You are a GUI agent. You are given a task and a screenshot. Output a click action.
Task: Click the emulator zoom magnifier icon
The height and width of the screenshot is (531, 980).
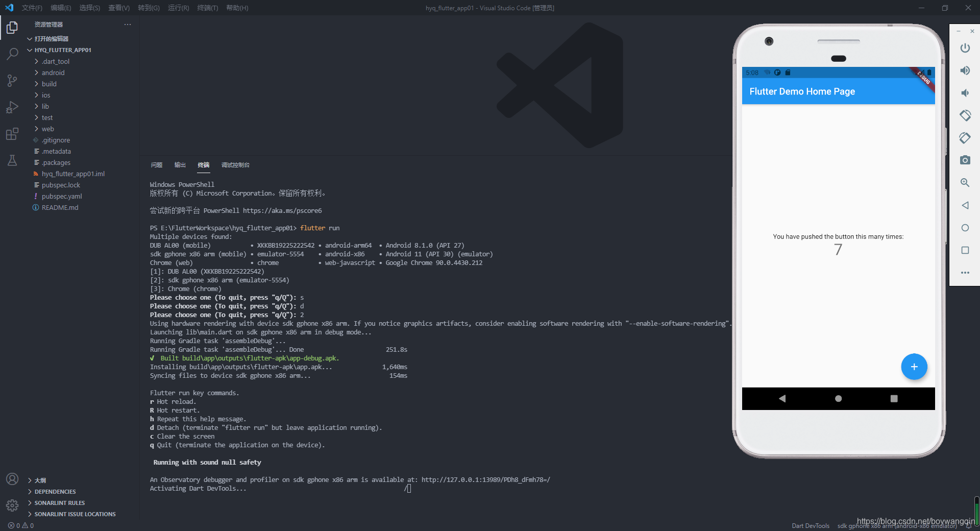pyautogui.click(x=965, y=183)
